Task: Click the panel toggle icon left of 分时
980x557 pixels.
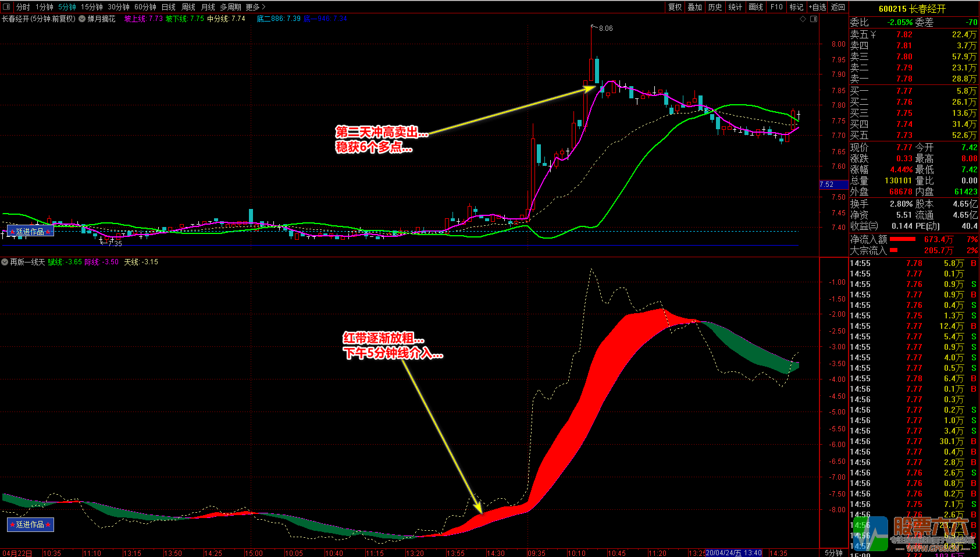Action: [x=6, y=7]
